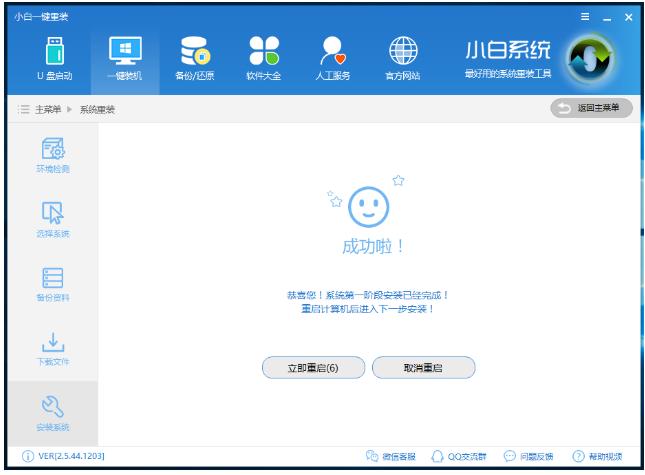This screenshot has height=475, width=645.
Task: Click the 系统重装 breadcrumb
Action: pos(97,109)
